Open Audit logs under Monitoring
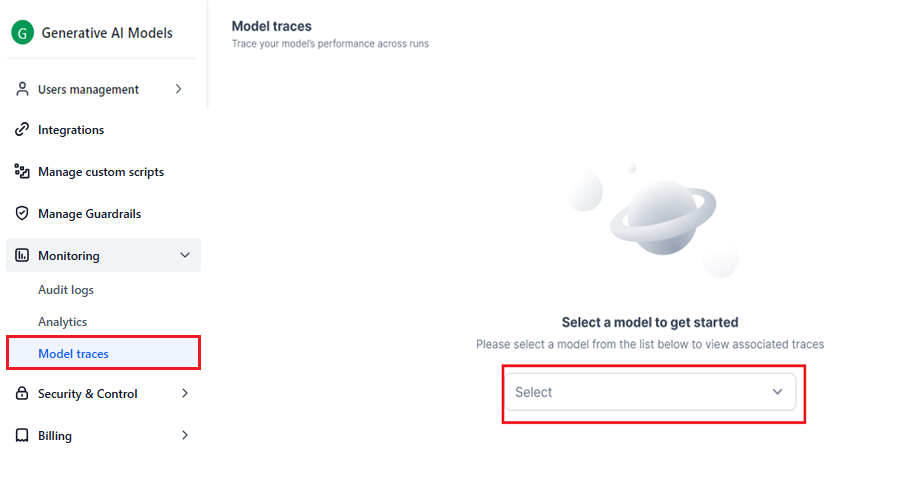The width and height of the screenshot is (904, 480). click(66, 290)
